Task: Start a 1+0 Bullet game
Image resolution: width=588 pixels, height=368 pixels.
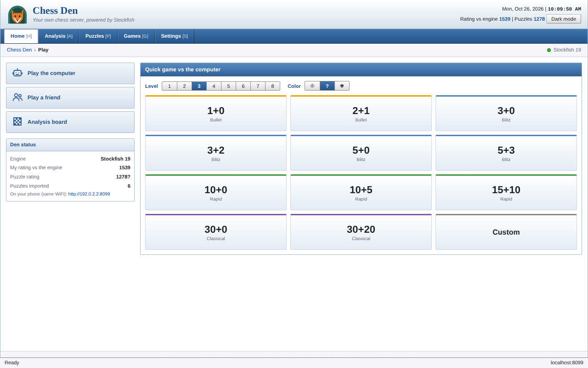Action: [x=216, y=113]
